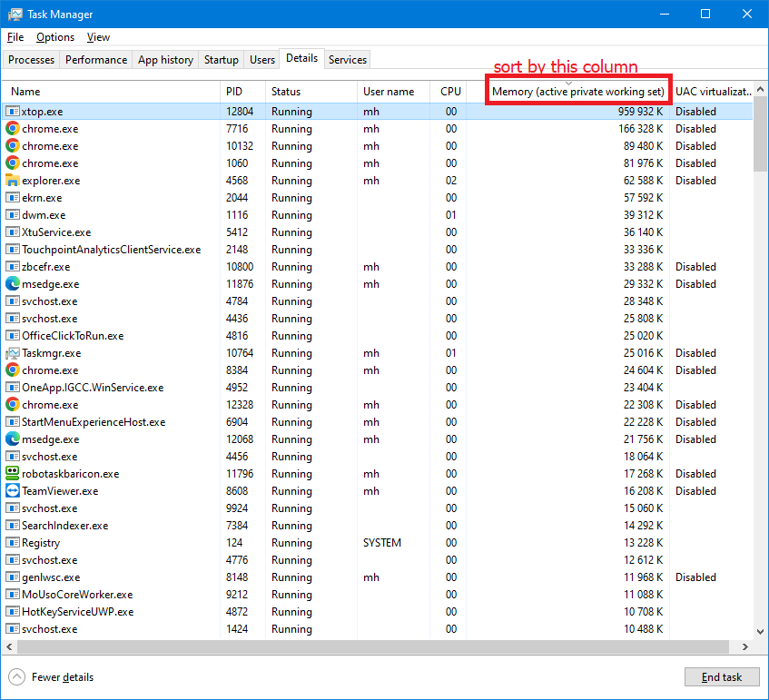Click the Chrome icon next to chrome.exe PID 7716
The height and width of the screenshot is (700, 769).
tap(13, 129)
